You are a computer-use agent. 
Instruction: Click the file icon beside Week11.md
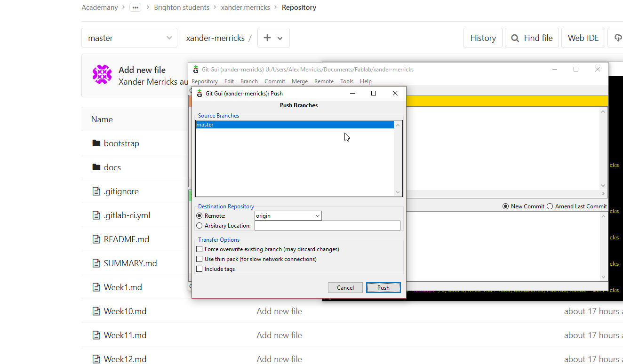point(96,335)
